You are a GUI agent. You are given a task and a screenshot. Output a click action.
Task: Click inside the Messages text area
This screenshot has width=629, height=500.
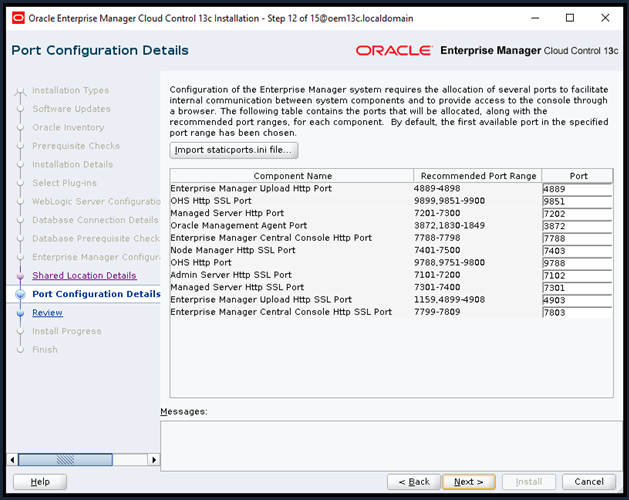391,446
